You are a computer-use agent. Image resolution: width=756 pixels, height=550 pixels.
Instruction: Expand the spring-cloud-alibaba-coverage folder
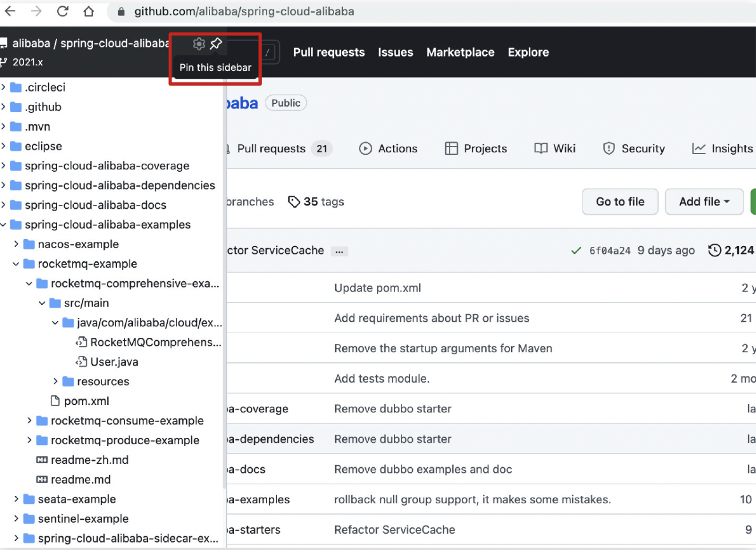tap(3, 165)
